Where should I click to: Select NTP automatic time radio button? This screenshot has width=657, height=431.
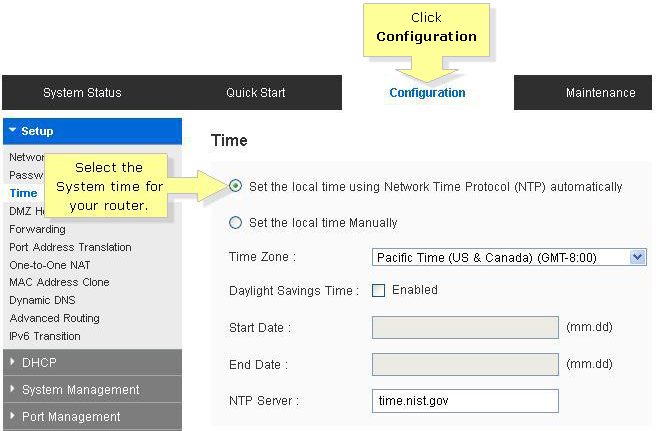[235, 186]
